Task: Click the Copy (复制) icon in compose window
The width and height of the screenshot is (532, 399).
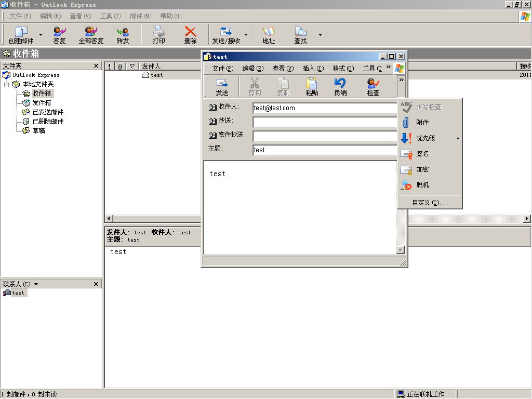Action: coord(283,87)
